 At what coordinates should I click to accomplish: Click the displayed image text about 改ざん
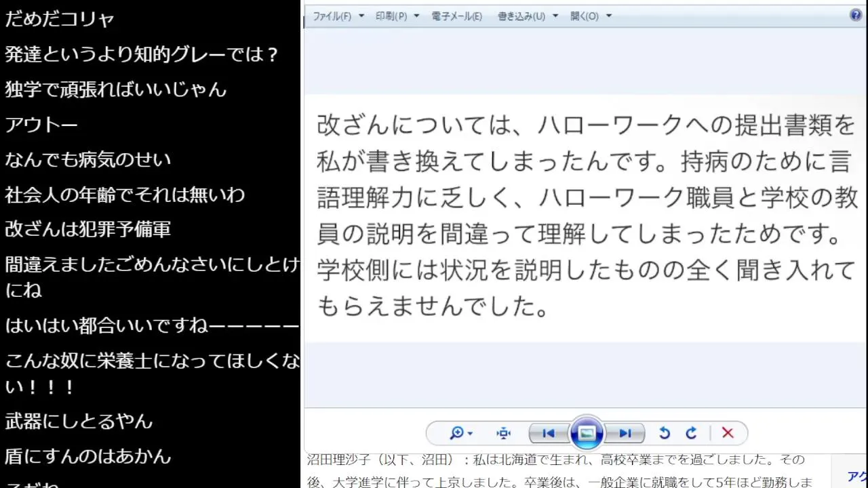(x=587, y=216)
